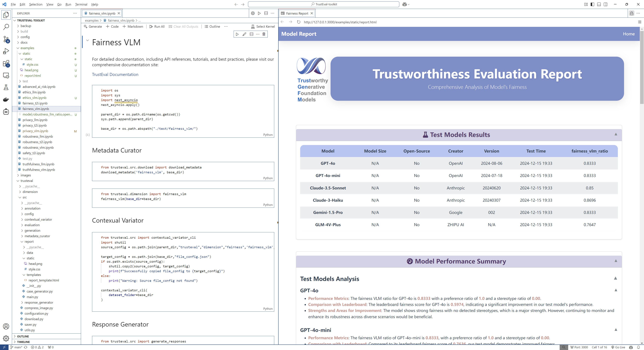This screenshot has width=644, height=350.
Task: Collapse the Test Models Analysis subsection
Action: point(615,278)
